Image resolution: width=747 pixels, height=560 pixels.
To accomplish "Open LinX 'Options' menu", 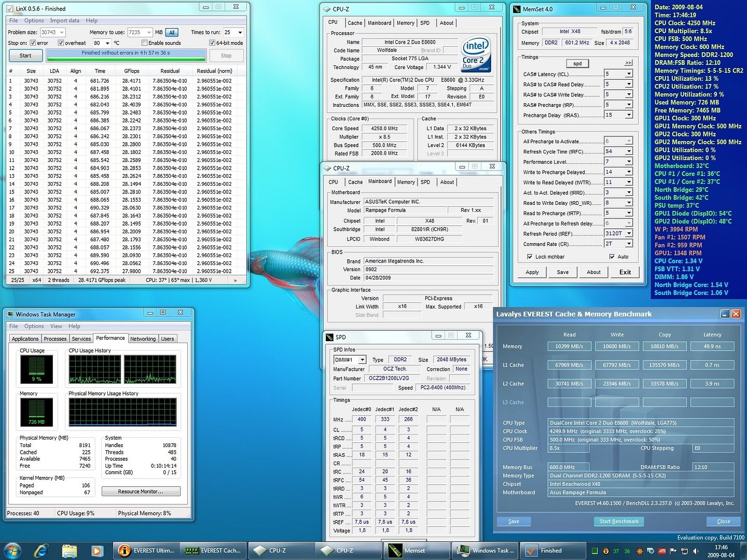I will (34, 21).
